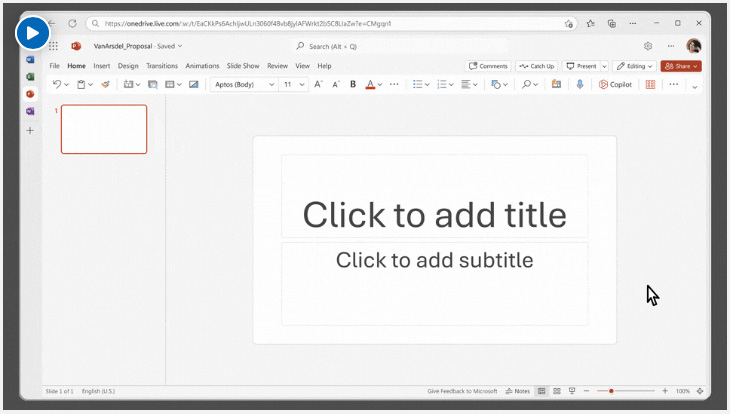This screenshot has height=414, width=730.
Task: Select the slide 1 thumbnail
Action: coord(103,129)
